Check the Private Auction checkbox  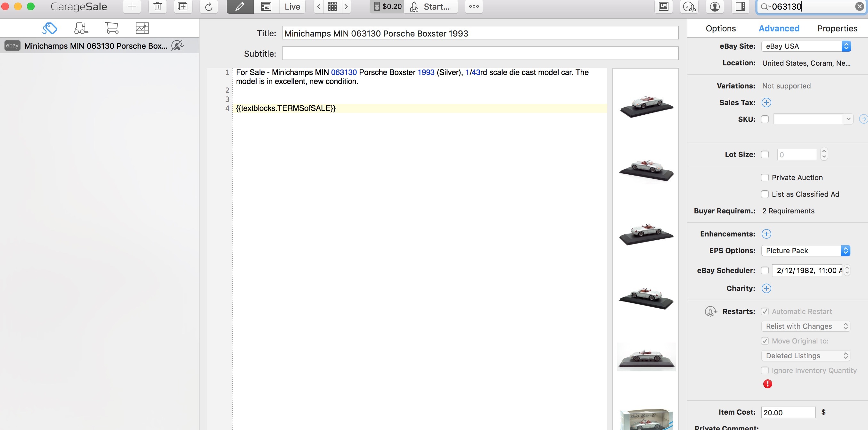765,178
